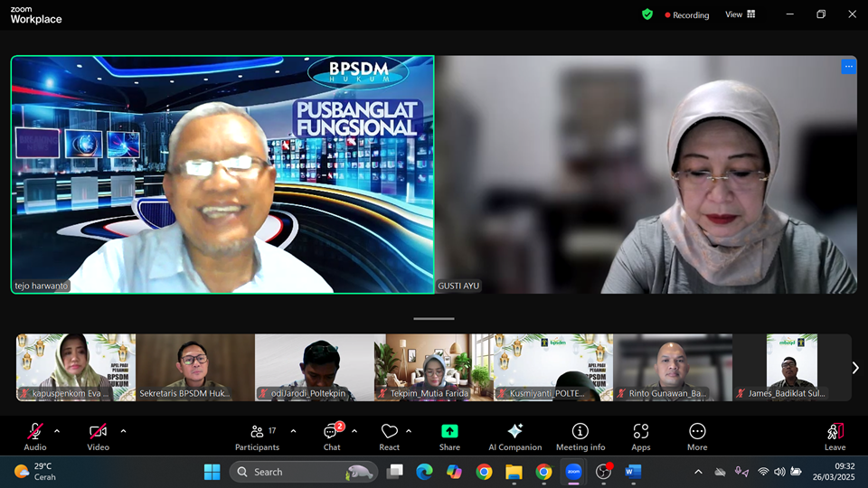Click the green encryption shield icon
Viewport: 868px width, 488px height.
647,14
